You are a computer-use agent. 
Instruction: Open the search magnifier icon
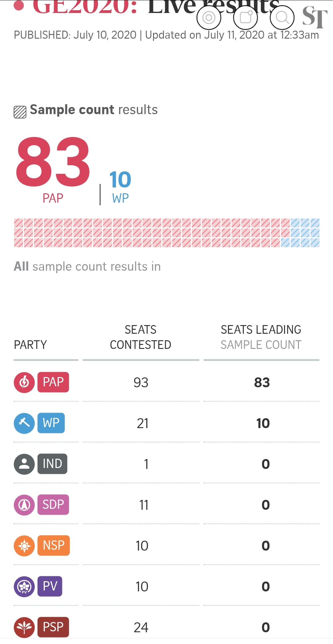click(282, 18)
